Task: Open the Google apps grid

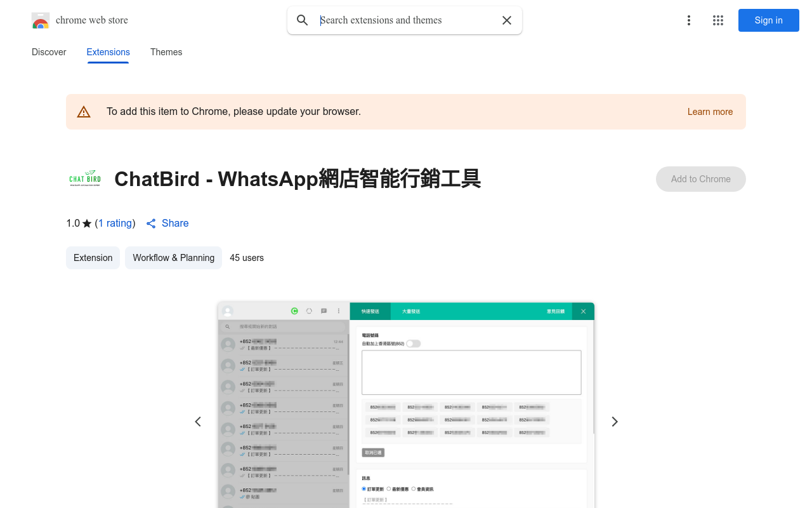Action: point(718,20)
